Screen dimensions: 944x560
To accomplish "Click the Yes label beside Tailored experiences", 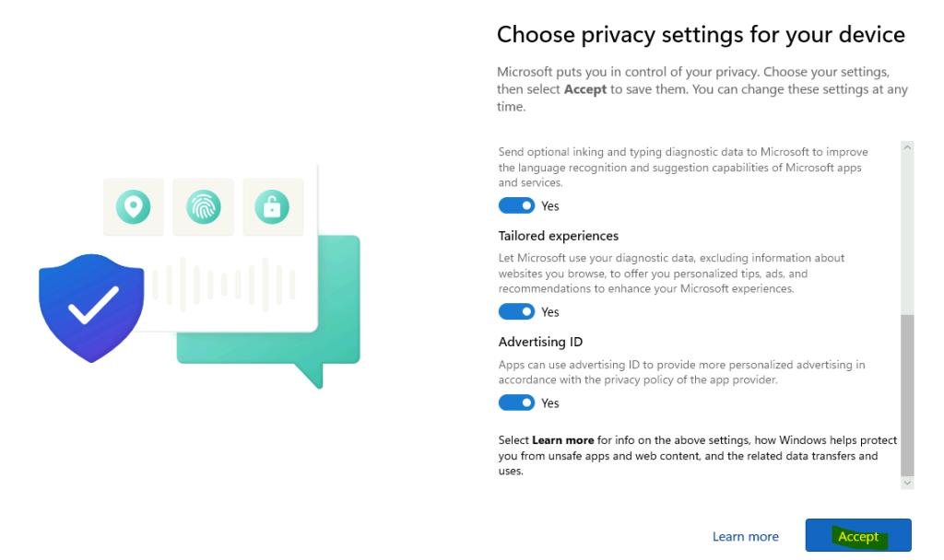I will point(550,312).
